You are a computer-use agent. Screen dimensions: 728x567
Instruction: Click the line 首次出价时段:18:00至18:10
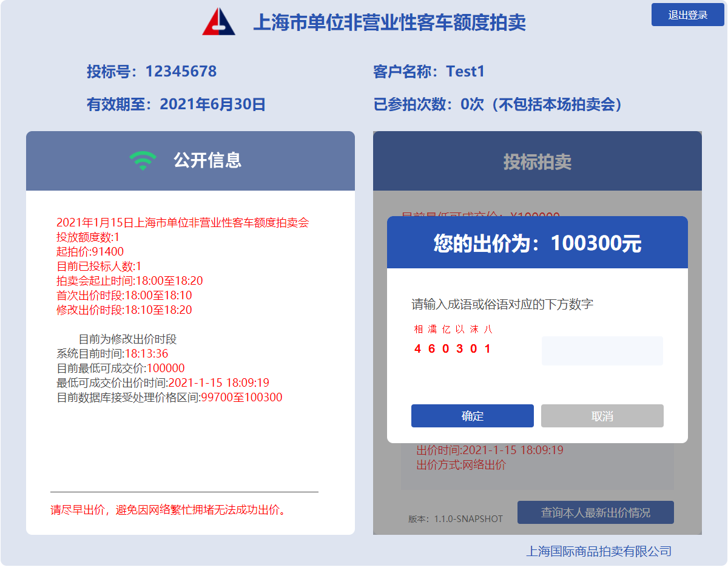[124, 296]
